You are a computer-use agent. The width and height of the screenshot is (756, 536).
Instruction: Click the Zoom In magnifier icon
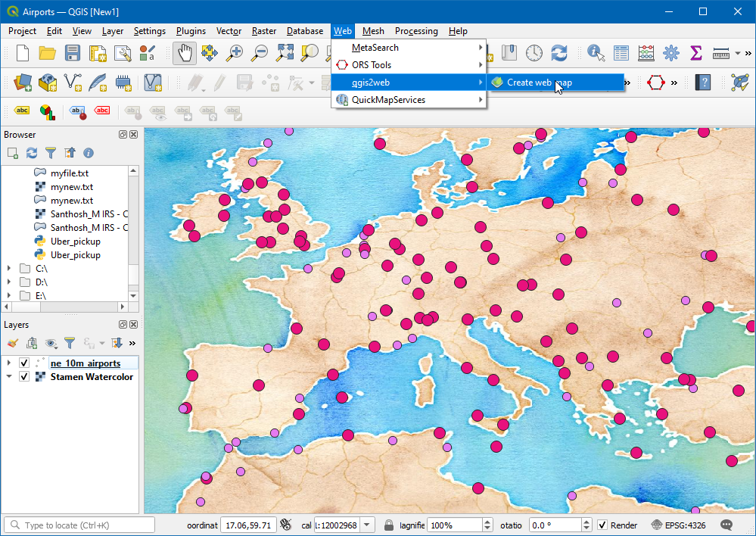tap(235, 53)
